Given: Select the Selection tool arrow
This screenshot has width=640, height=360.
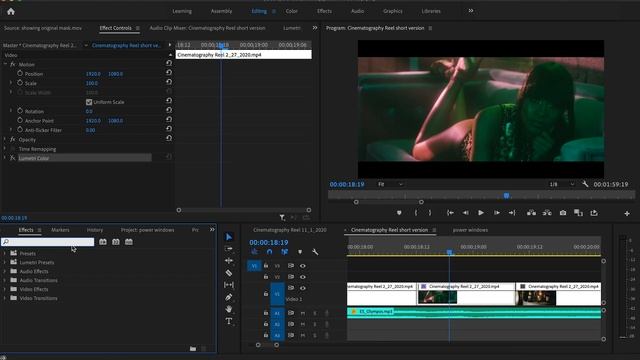Looking at the screenshot, I should (229, 237).
